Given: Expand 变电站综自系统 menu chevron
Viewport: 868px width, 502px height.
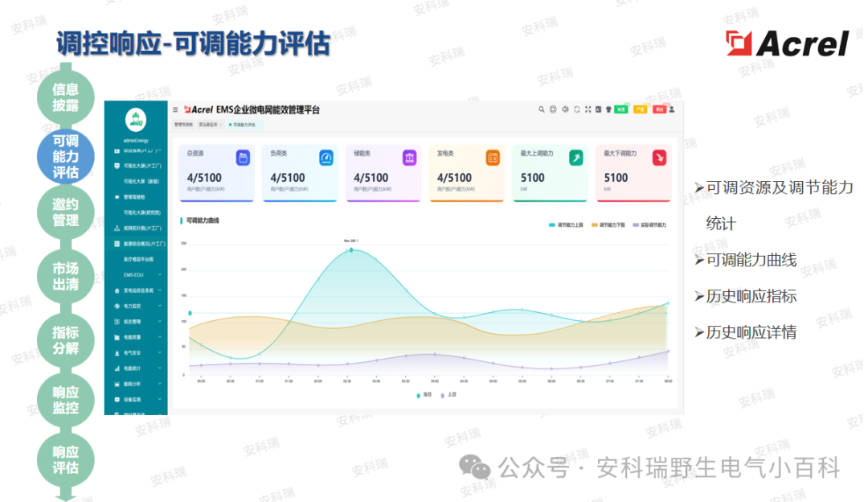Looking at the screenshot, I should pyautogui.click(x=160, y=290).
